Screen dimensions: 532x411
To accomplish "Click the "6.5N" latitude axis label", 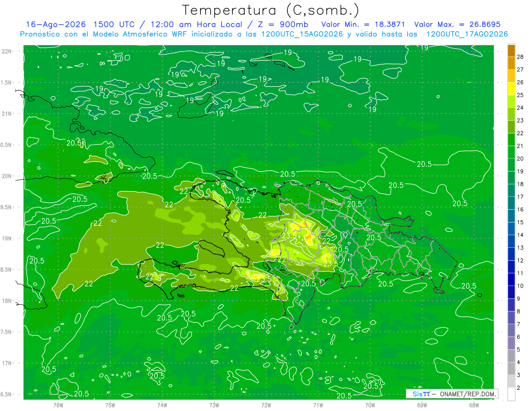I will coord(6,394).
